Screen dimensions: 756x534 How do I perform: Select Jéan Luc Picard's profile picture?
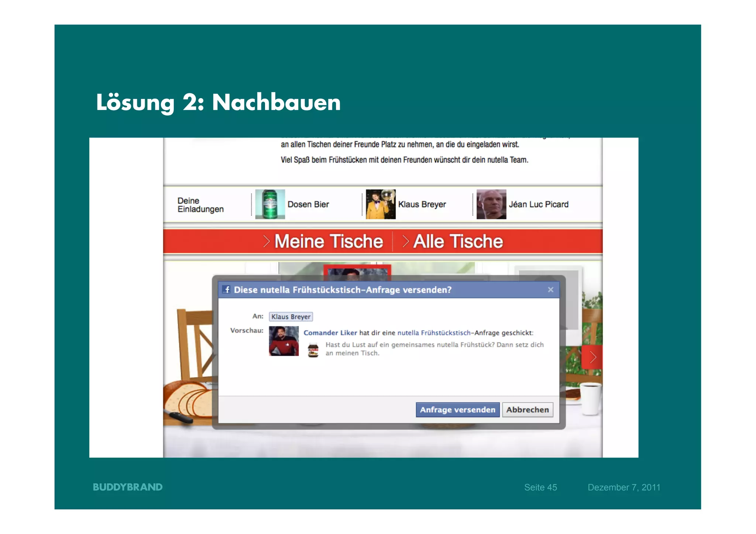point(491,204)
